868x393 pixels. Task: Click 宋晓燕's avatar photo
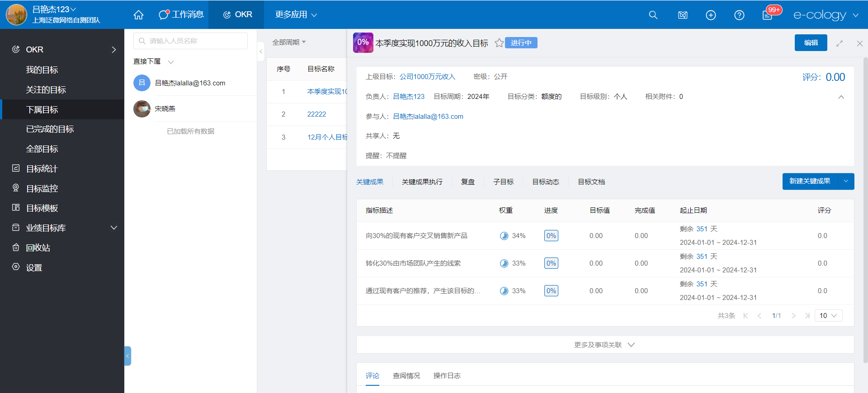coord(142,109)
